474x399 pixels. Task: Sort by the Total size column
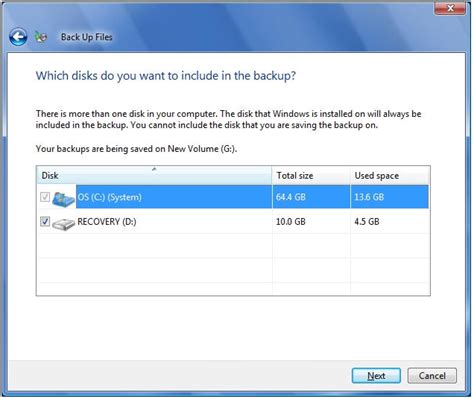[311, 175]
